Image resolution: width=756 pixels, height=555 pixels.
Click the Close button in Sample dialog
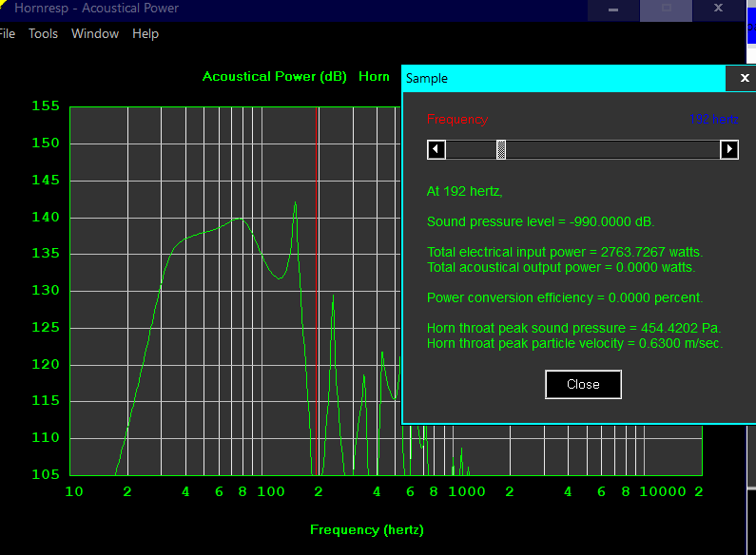(583, 385)
